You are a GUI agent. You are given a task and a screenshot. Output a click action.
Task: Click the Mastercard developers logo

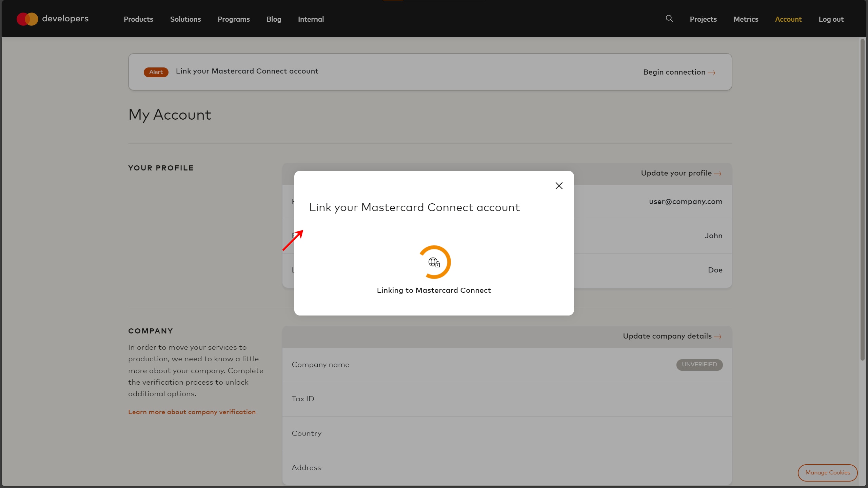[x=53, y=19]
